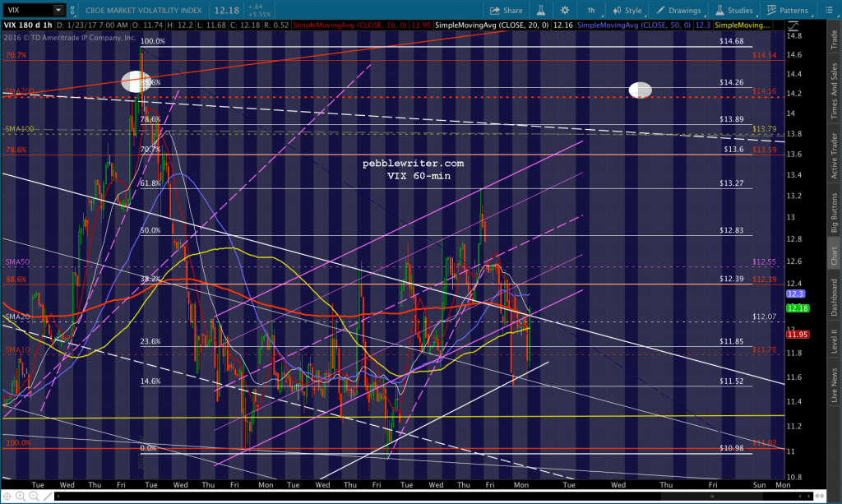The height and width of the screenshot is (504, 842).
Task: Click the $14.68 Fibonacci level label
Action: click(731, 41)
